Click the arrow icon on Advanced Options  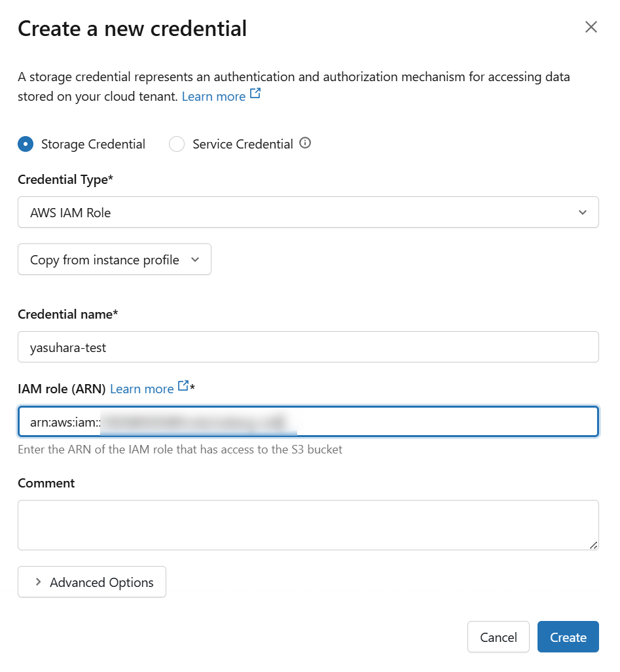[38, 582]
